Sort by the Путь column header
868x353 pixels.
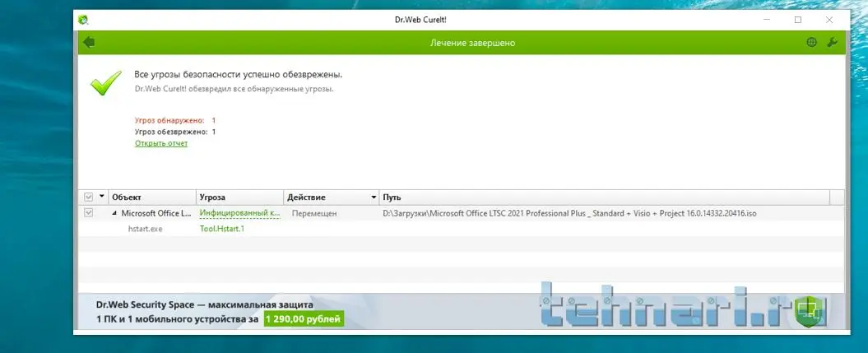pos(605,197)
